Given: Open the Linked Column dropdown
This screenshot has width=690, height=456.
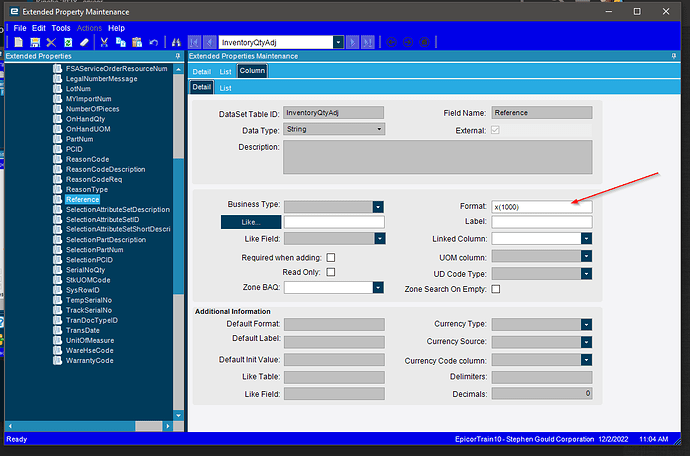Looking at the screenshot, I should point(586,239).
